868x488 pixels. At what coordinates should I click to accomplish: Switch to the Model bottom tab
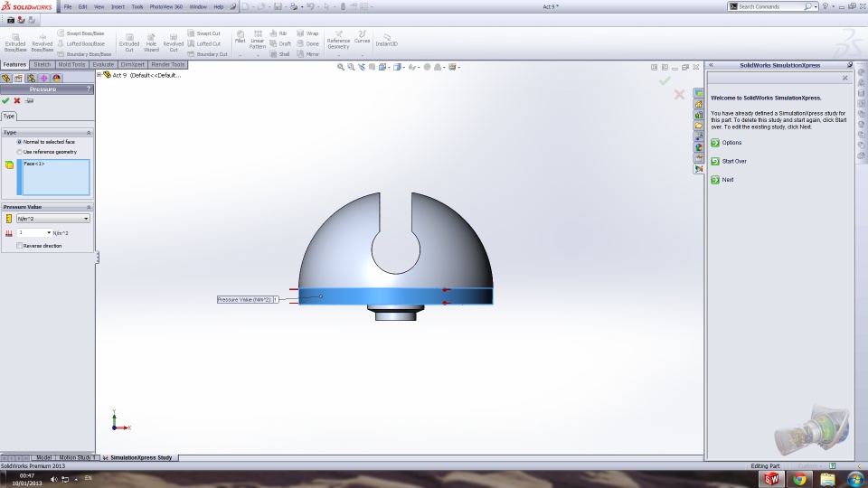pyautogui.click(x=43, y=457)
